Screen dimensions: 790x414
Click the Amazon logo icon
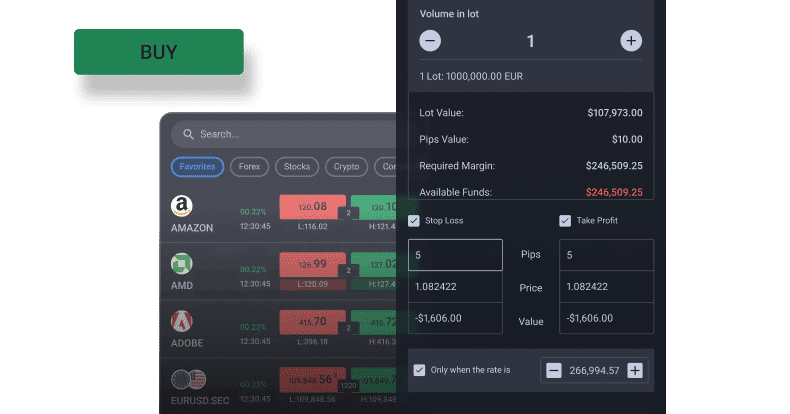[181, 205]
